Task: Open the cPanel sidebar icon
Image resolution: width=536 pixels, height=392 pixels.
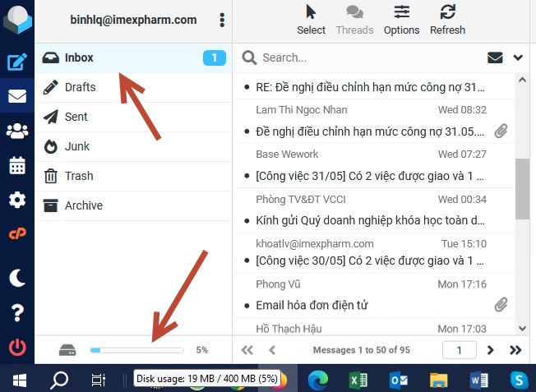Action: click(x=17, y=233)
